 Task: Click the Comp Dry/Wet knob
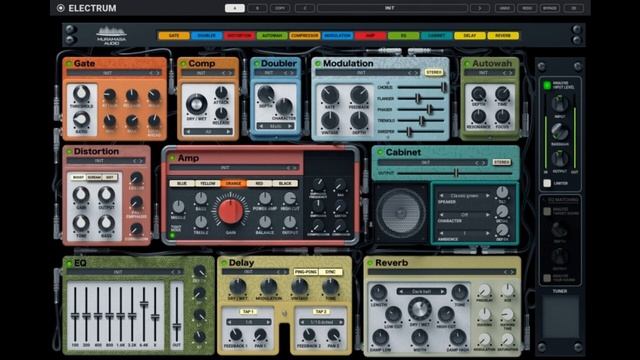[196, 104]
